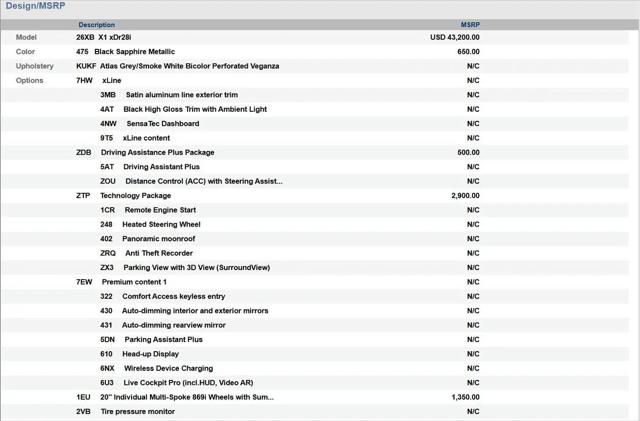Click the 1,350.00 wheels price

coord(465,397)
